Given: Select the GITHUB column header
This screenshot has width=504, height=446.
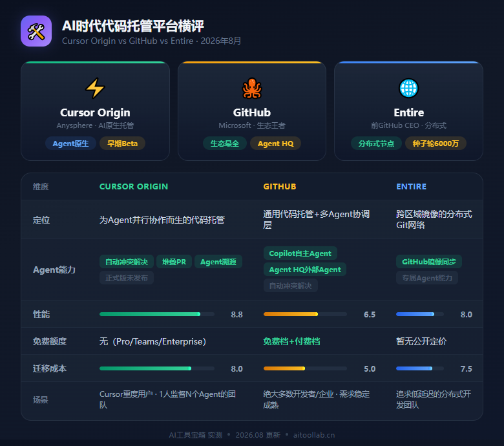Looking at the screenshot, I should point(280,187).
